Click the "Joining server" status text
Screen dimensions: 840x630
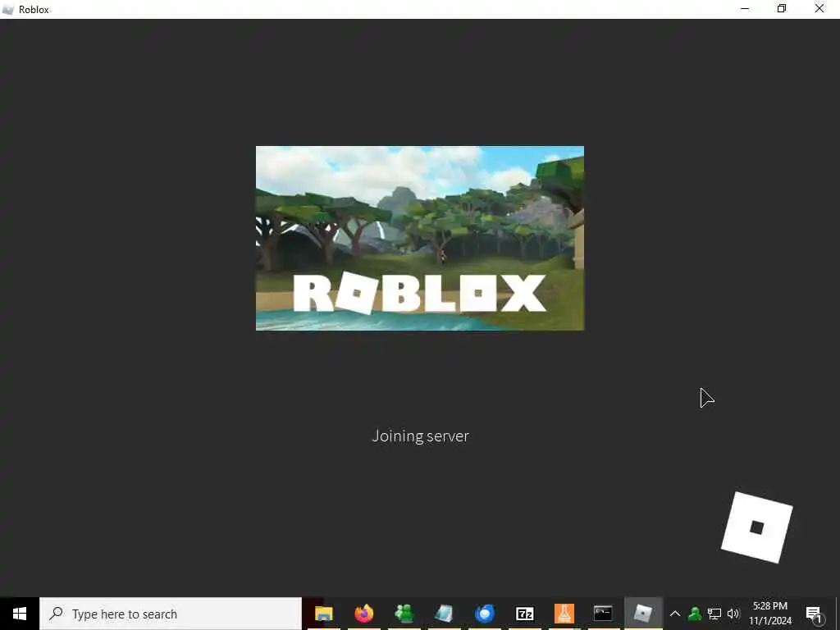421,436
